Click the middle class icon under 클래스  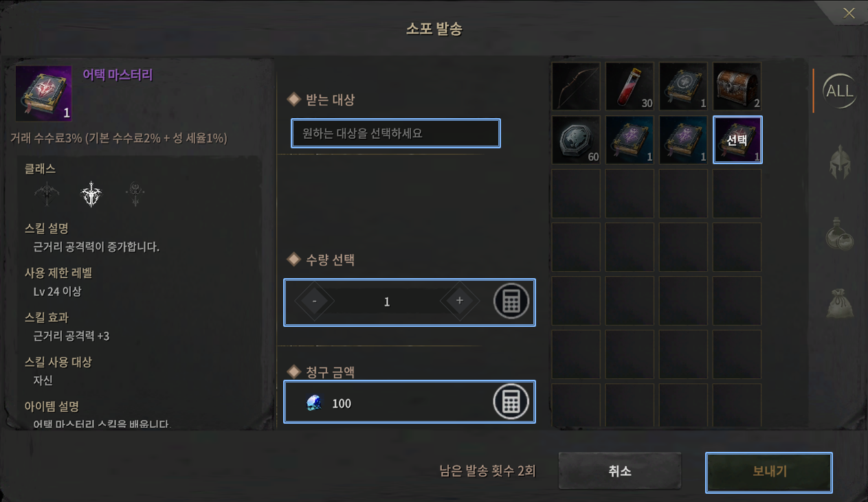click(91, 194)
